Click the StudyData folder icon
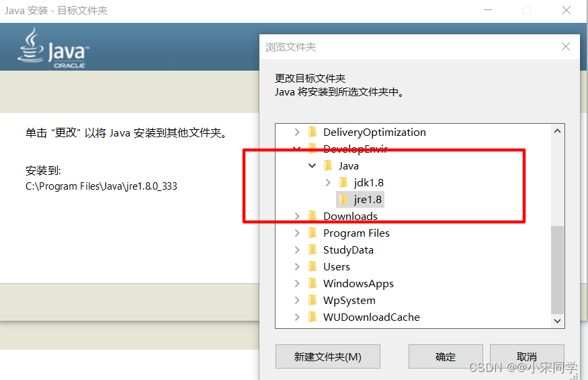The image size is (588, 380). (312, 250)
